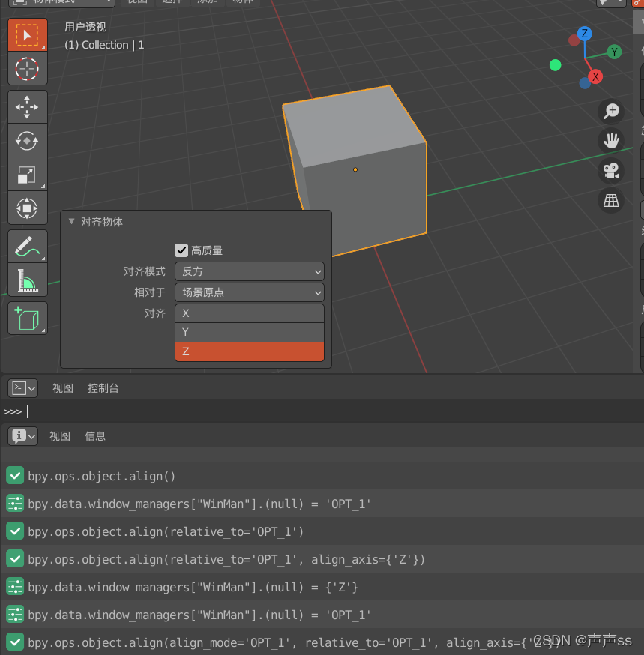Select the Scale tool
644x655 pixels.
click(28, 175)
